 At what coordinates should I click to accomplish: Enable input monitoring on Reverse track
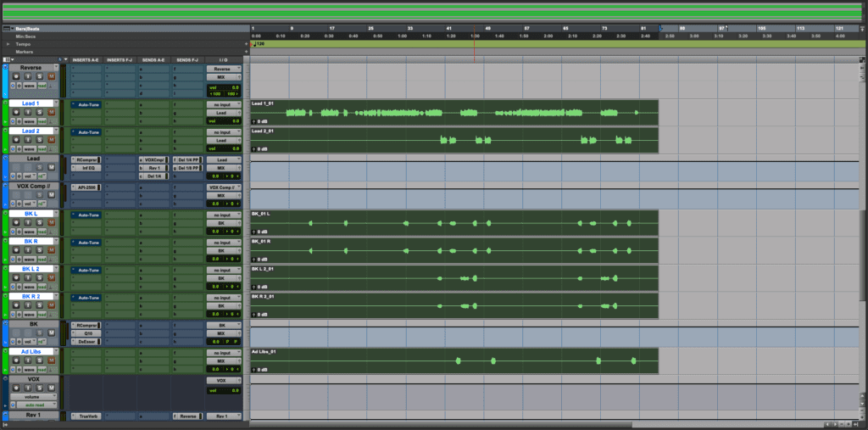click(28, 76)
